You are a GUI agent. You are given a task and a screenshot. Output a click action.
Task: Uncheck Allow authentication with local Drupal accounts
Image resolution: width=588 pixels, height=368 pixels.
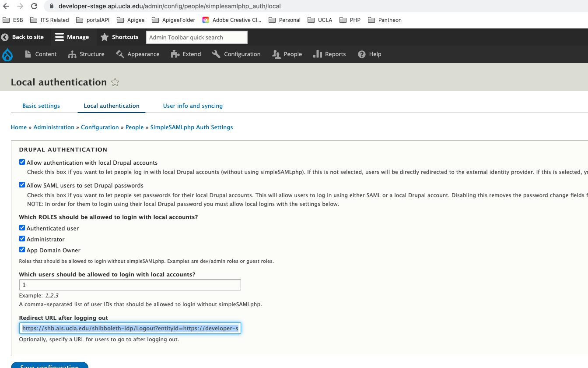tap(22, 162)
